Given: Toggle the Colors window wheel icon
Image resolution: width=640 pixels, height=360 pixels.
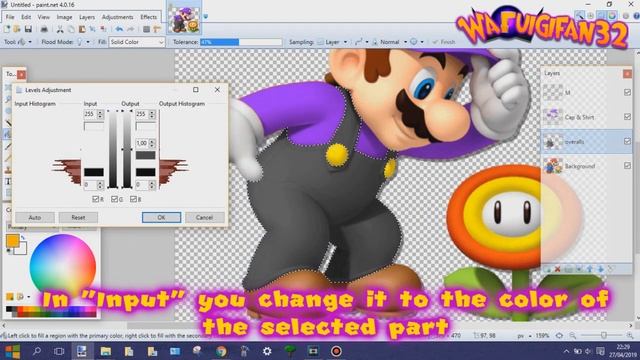Looking at the screenshot, I should coord(612,16).
